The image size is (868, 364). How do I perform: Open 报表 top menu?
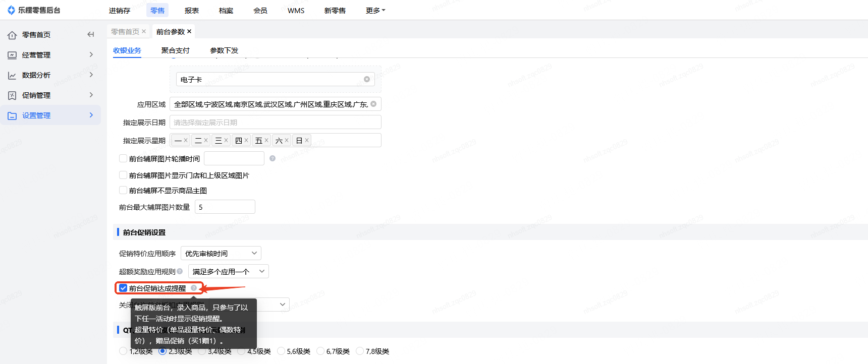(192, 10)
